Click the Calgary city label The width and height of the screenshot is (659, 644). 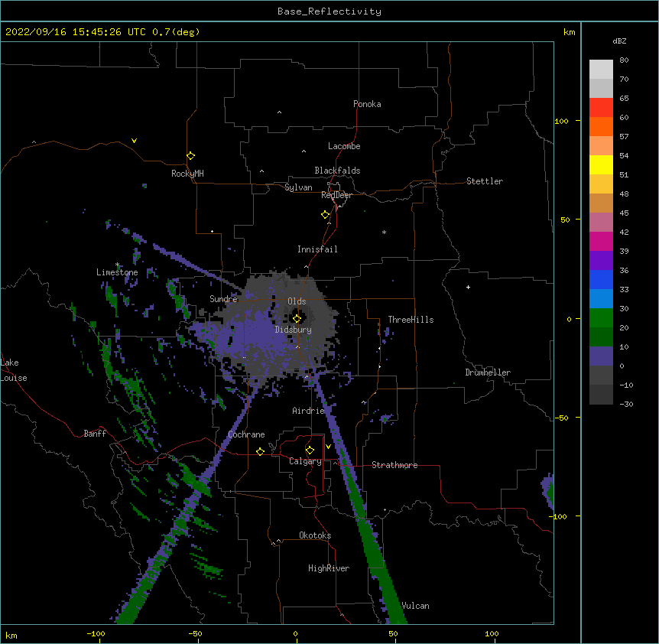coord(305,461)
